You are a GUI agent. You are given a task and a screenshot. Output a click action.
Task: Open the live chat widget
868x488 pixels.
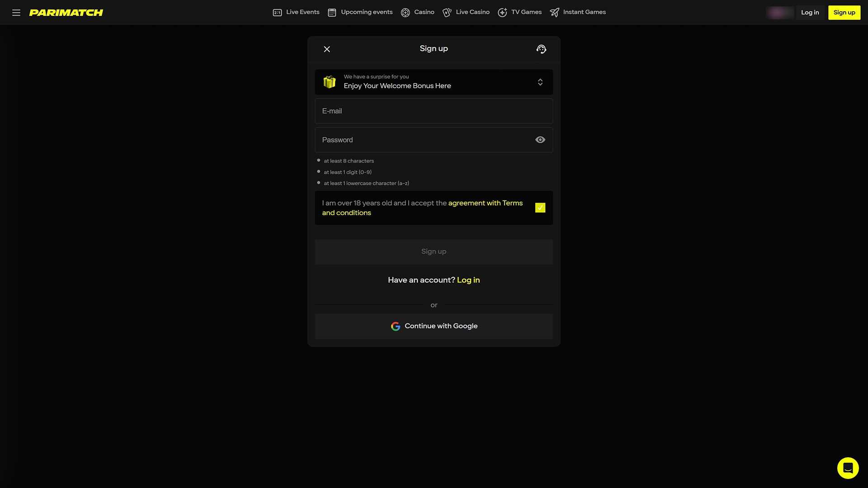pos(848,468)
